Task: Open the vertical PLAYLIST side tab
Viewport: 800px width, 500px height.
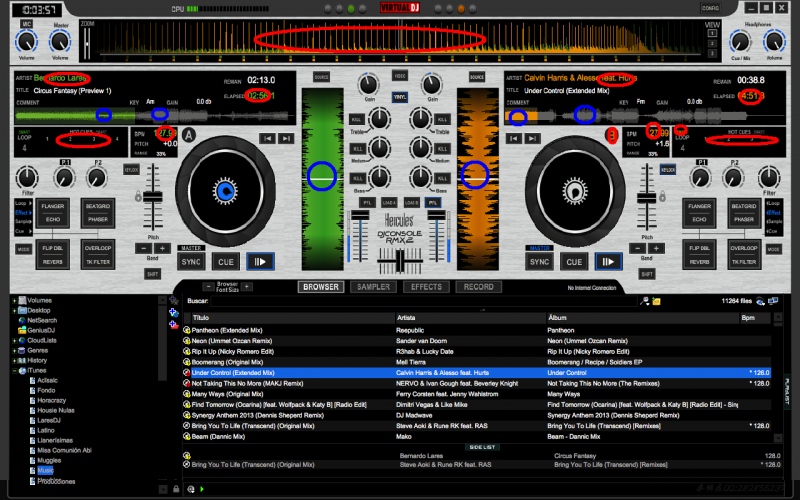Action: point(787,390)
